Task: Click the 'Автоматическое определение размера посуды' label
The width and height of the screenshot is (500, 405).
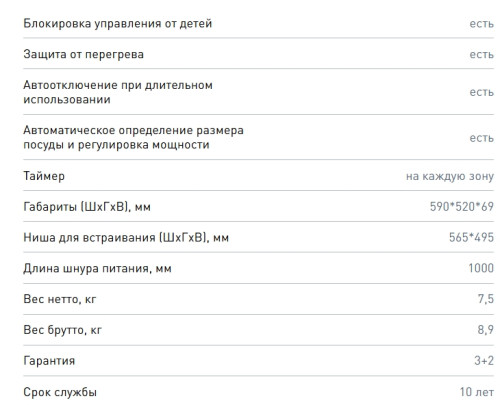Action: (133, 137)
